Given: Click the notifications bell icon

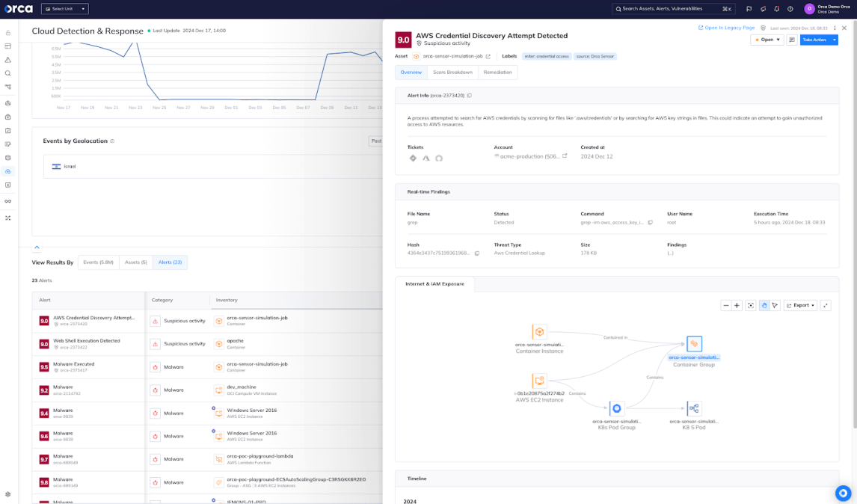Looking at the screenshot, I should 776,9.
